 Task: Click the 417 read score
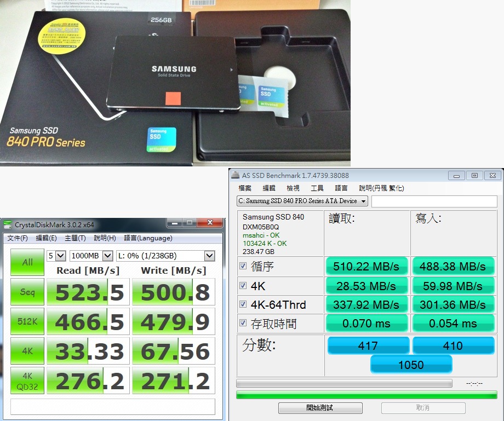(368, 345)
